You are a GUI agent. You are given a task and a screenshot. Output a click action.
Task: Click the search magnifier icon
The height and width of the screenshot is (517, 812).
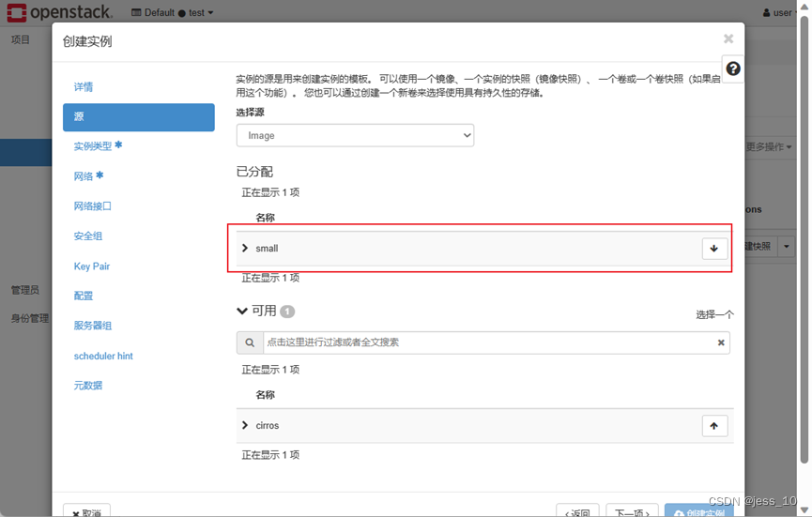tap(250, 342)
